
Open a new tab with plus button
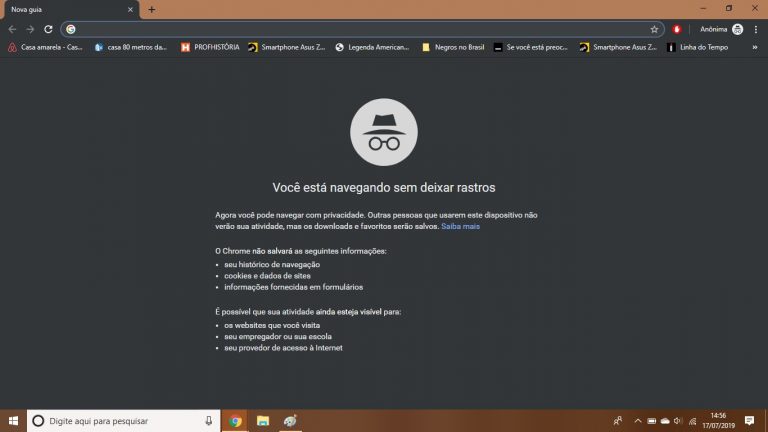(152, 10)
